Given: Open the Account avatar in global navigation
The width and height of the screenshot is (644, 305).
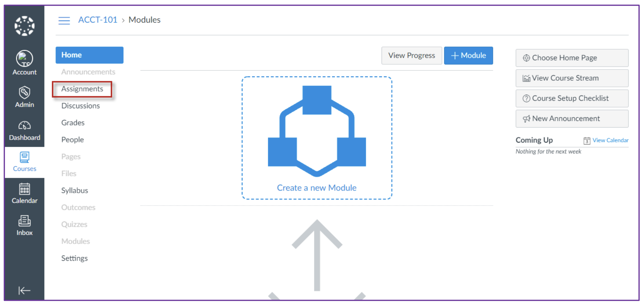Looking at the screenshot, I should pos(24,58).
